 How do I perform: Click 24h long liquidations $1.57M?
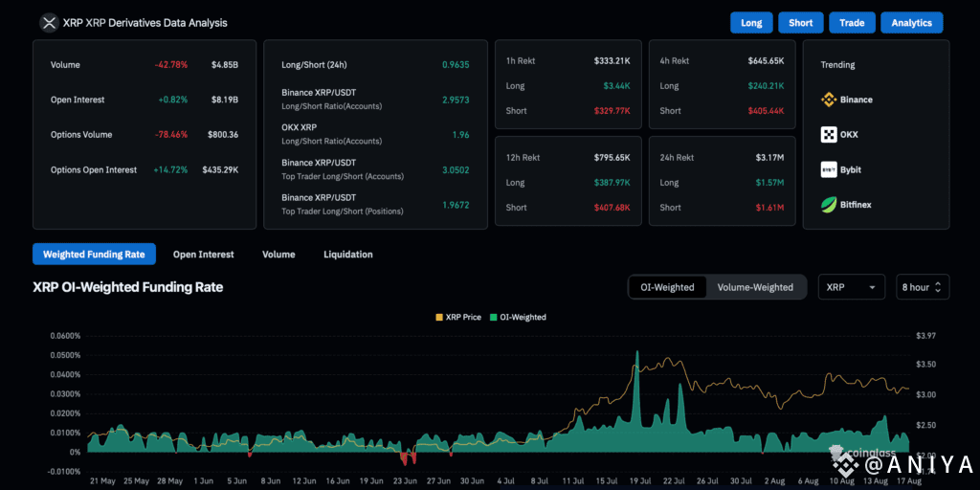point(769,183)
